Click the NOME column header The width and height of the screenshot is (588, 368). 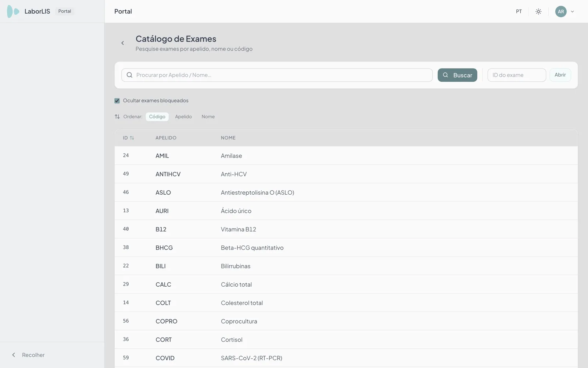(x=228, y=138)
